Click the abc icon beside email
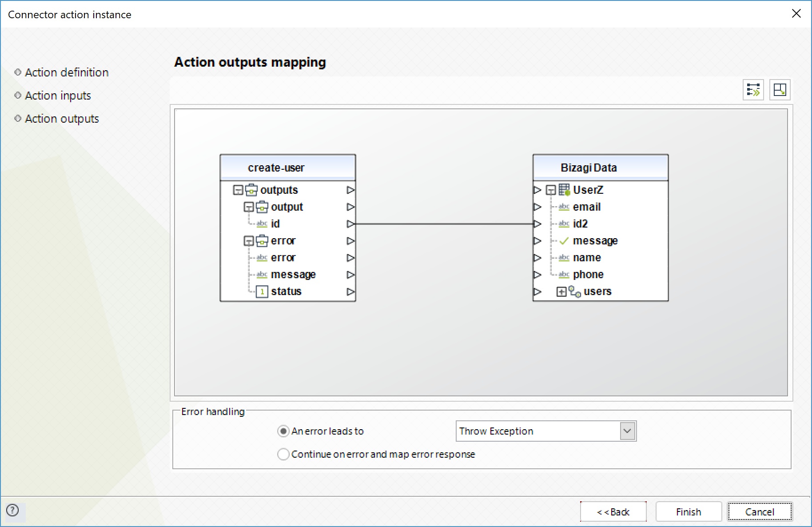Image resolution: width=812 pixels, height=527 pixels. [564, 207]
